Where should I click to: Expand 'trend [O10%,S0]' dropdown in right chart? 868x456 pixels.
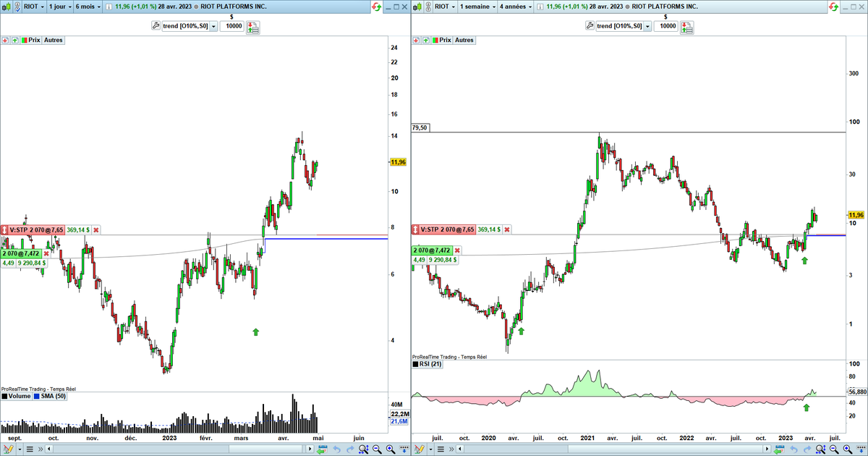[x=647, y=26]
